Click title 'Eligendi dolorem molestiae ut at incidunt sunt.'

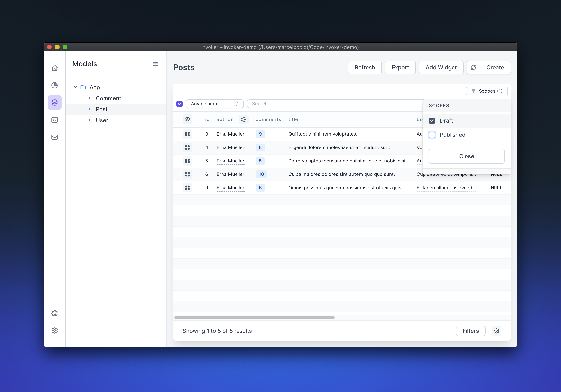tap(340, 147)
